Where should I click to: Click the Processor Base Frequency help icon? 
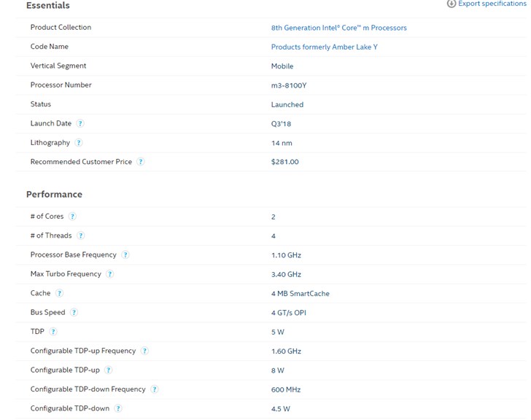(125, 255)
